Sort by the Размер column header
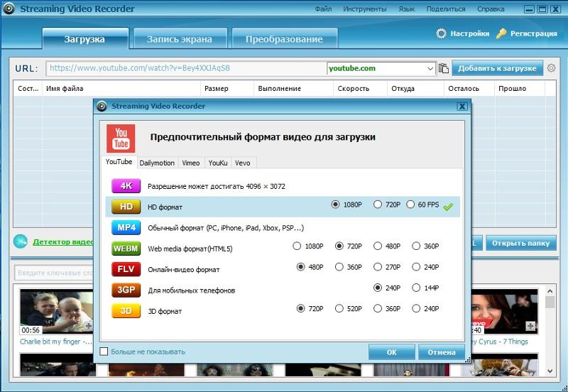Screen dimensions: 568x392 [226, 88]
